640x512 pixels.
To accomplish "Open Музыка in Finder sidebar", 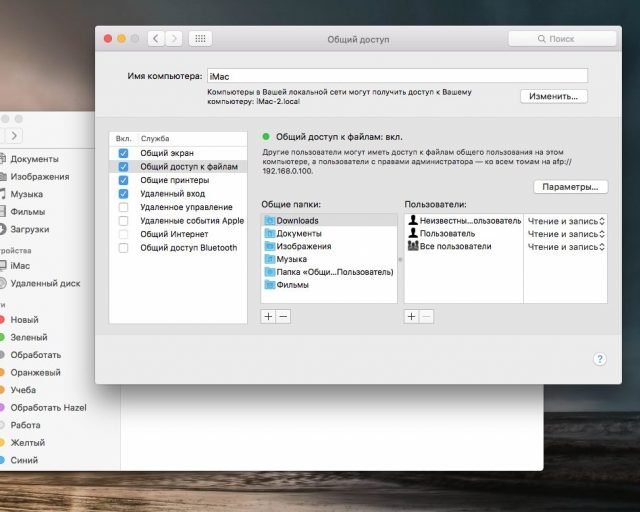I will [x=27, y=194].
